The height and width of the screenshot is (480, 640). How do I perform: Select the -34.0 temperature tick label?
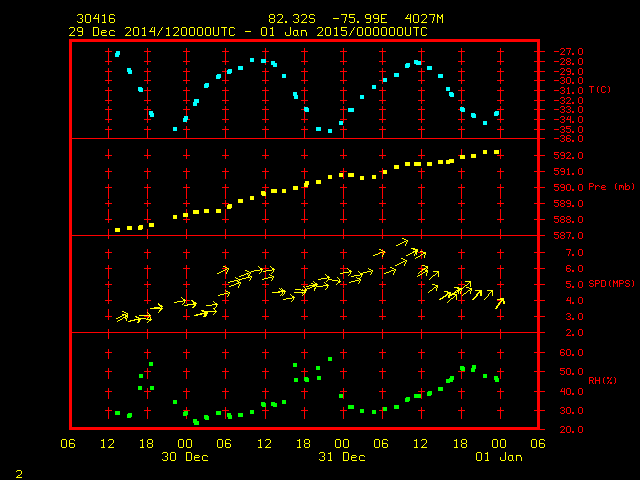point(568,120)
